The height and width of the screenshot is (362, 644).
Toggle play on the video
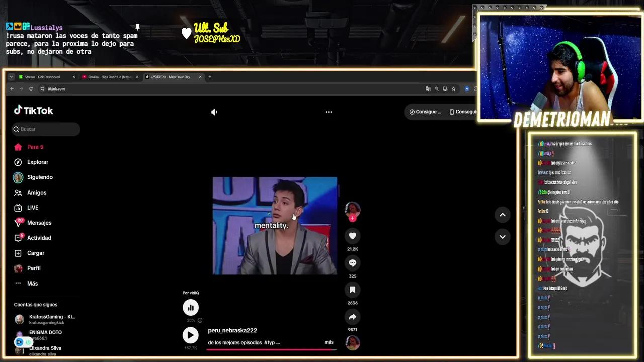click(x=190, y=335)
